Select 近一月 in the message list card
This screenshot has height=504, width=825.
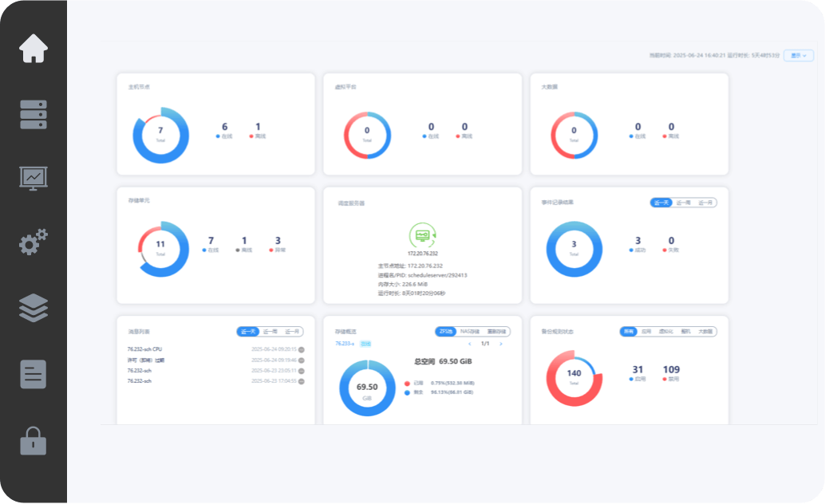293,331
